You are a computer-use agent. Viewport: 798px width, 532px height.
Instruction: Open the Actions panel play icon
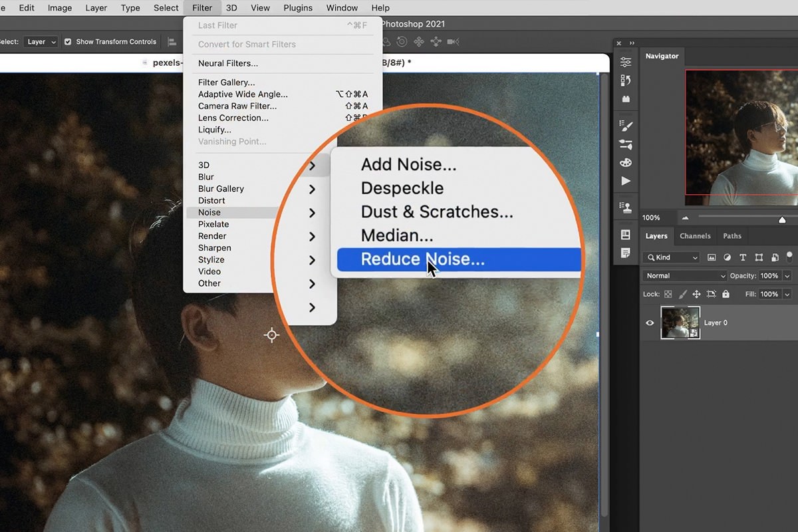(626, 181)
